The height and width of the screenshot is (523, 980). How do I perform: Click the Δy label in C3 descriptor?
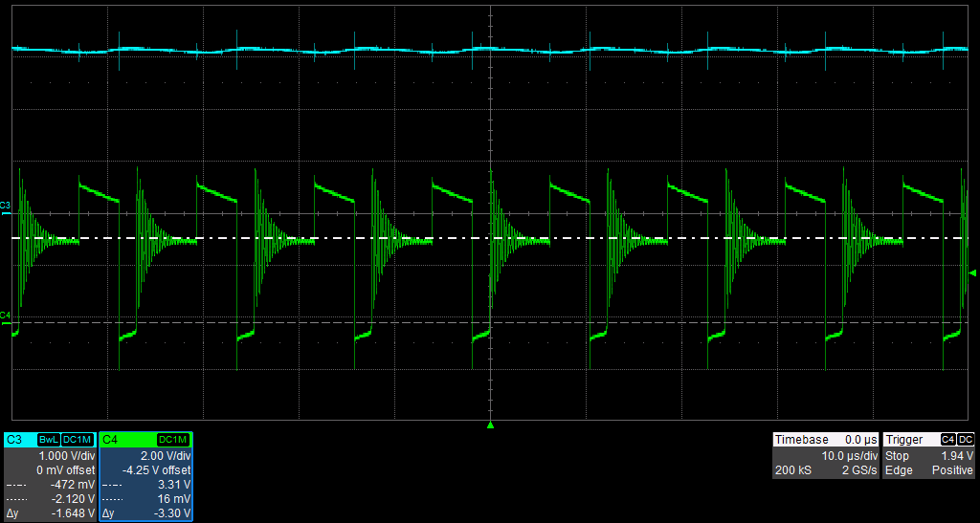tap(12, 513)
